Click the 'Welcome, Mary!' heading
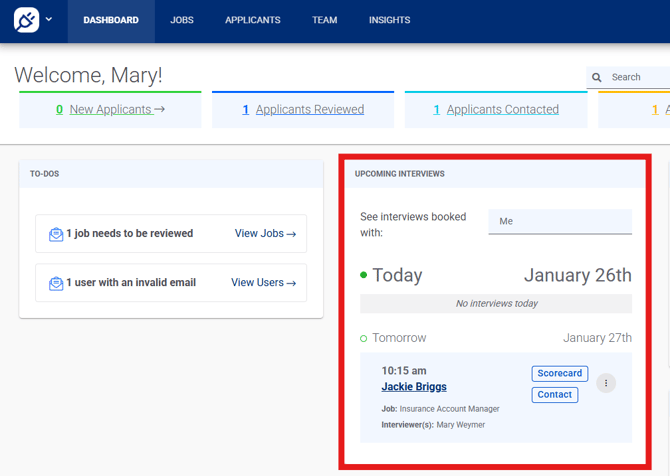The image size is (670, 476). (x=88, y=75)
